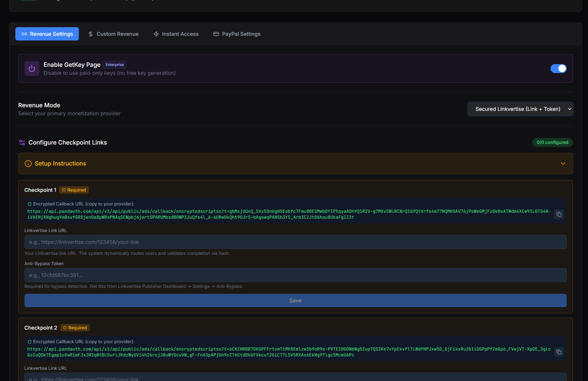Click the Checkpoint 2 title
This screenshot has height=381, width=588.
click(x=41, y=328)
